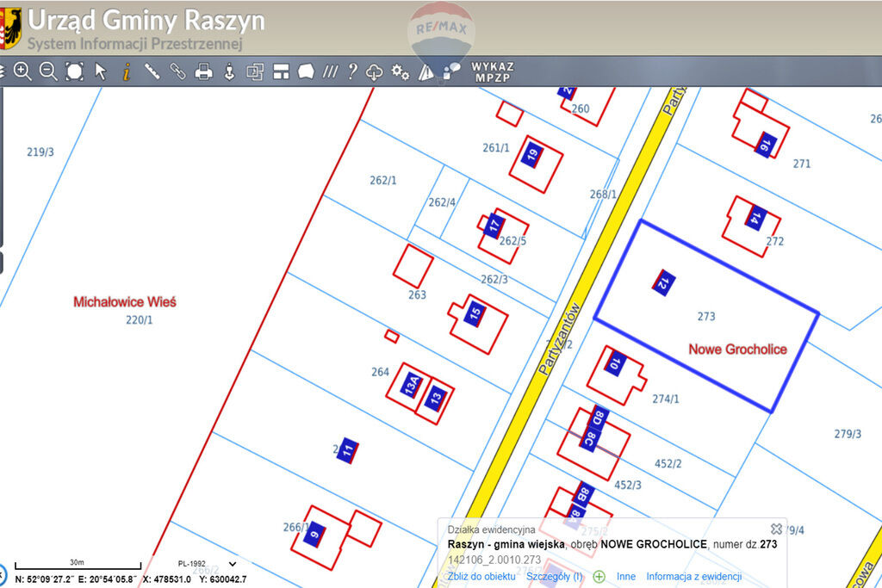Screen dimensions: 882x588
Task: Click building number 12 marker on parcel 273
Action: point(664,282)
